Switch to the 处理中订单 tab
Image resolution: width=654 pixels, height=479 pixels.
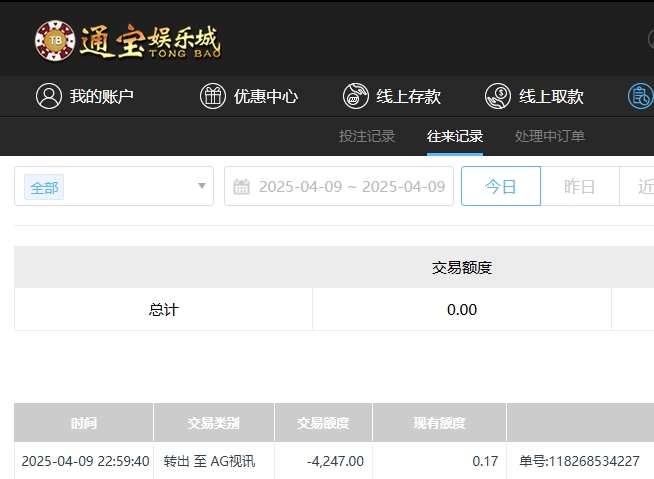pyautogui.click(x=549, y=136)
